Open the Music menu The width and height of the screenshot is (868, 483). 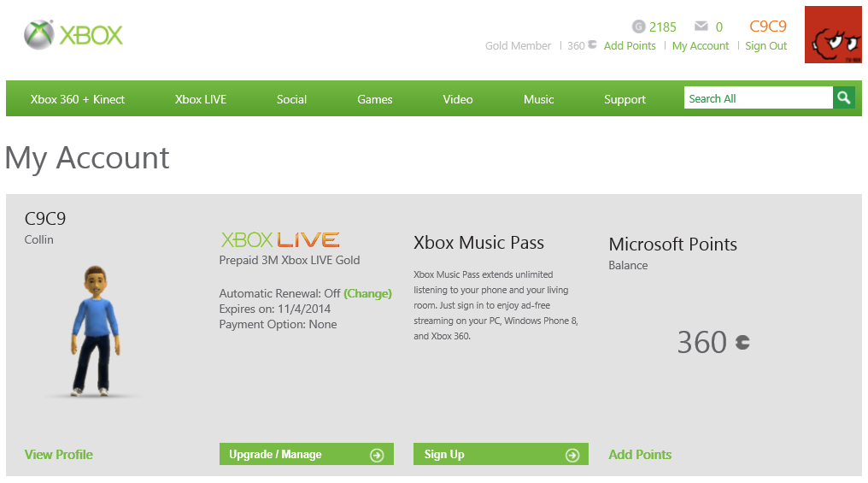coord(538,99)
